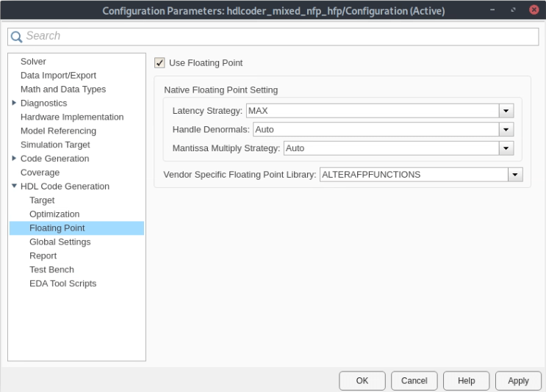Screen dimensions: 546x392
Task: Expand the Code Generation tree node
Action: (x=14, y=159)
